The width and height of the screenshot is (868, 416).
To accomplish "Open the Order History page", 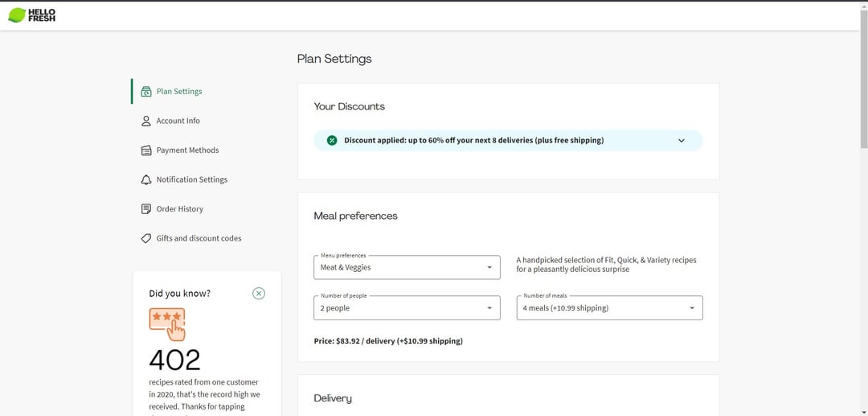I will [x=179, y=209].
